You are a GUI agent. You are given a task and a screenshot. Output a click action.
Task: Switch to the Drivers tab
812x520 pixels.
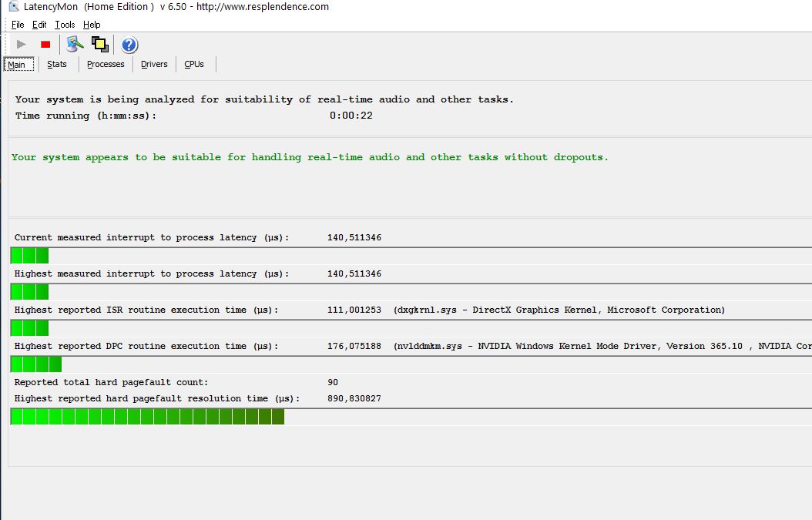pos(154,64)
